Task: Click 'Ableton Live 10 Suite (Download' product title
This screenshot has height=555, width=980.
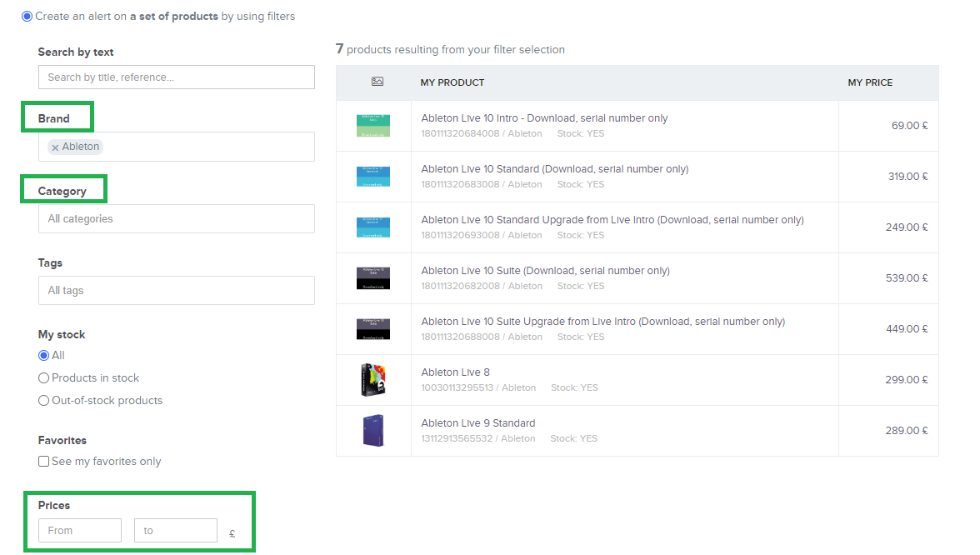Action: pyautogui.click(x=546, y=271)
